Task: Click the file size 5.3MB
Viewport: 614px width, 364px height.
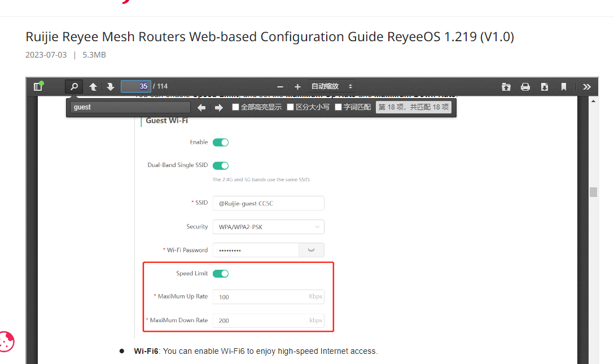Action: click(94, 55)
